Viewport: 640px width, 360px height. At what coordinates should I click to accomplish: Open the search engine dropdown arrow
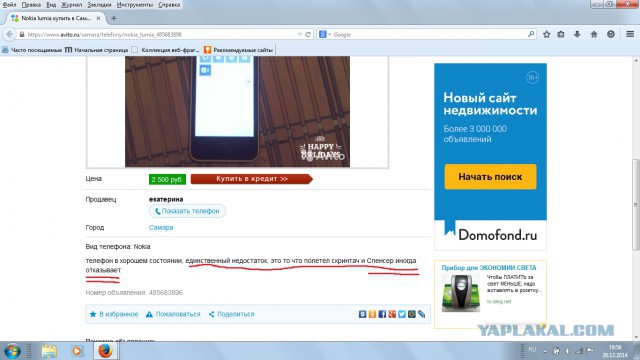329,35
